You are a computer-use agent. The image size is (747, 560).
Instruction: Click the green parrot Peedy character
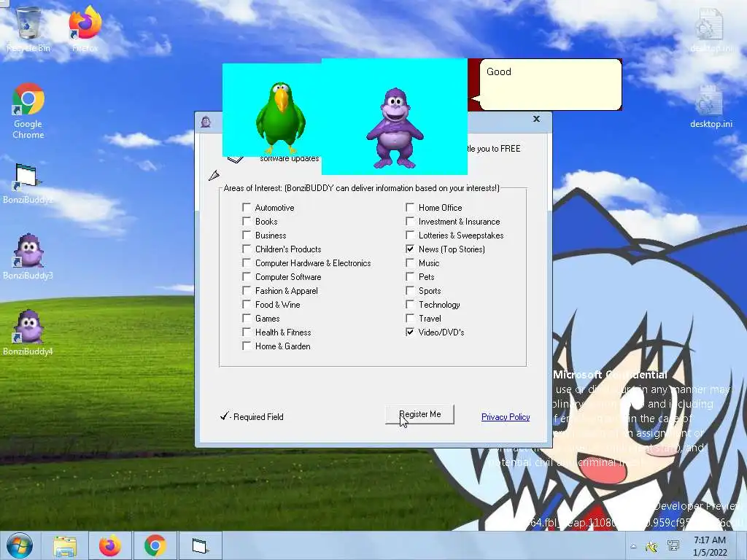click(281, 117)
